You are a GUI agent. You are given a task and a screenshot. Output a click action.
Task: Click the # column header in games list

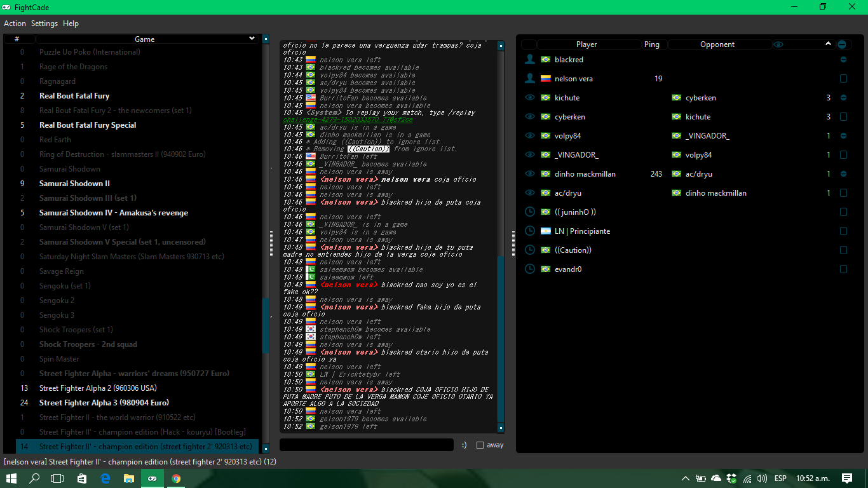tap(16, 39)
